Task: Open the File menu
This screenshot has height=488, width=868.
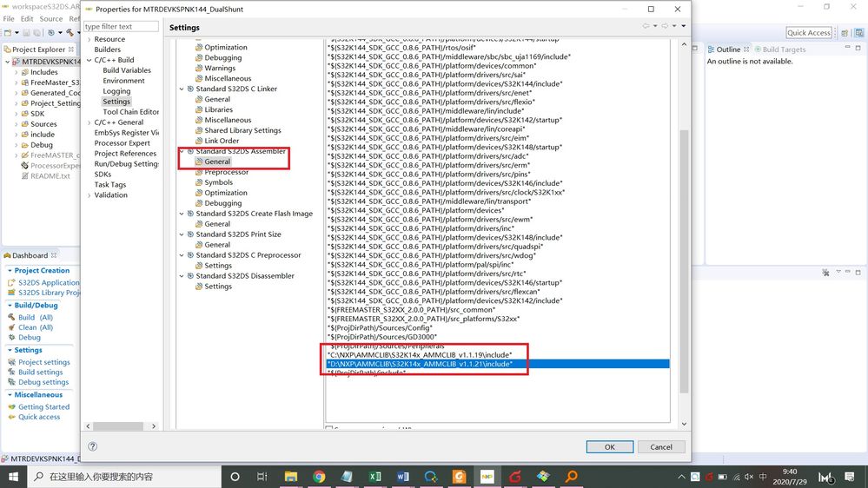Action: (9, 19)
